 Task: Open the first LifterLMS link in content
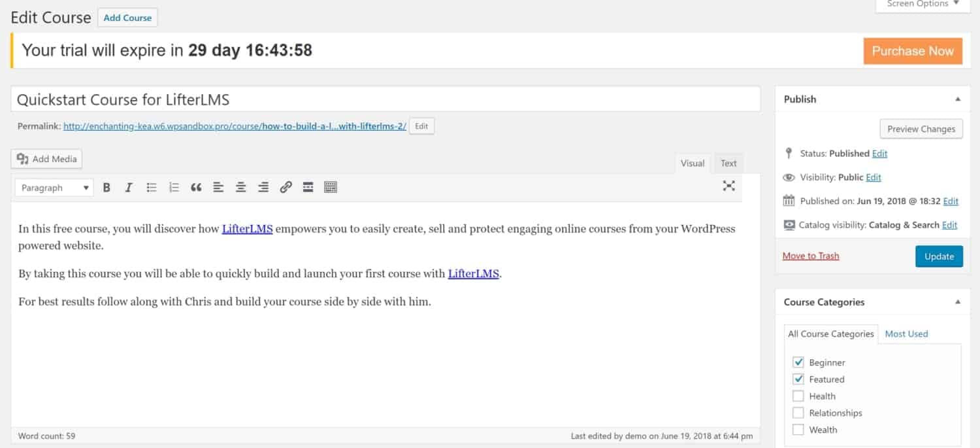pyautogui.click(x=247, y=229)
